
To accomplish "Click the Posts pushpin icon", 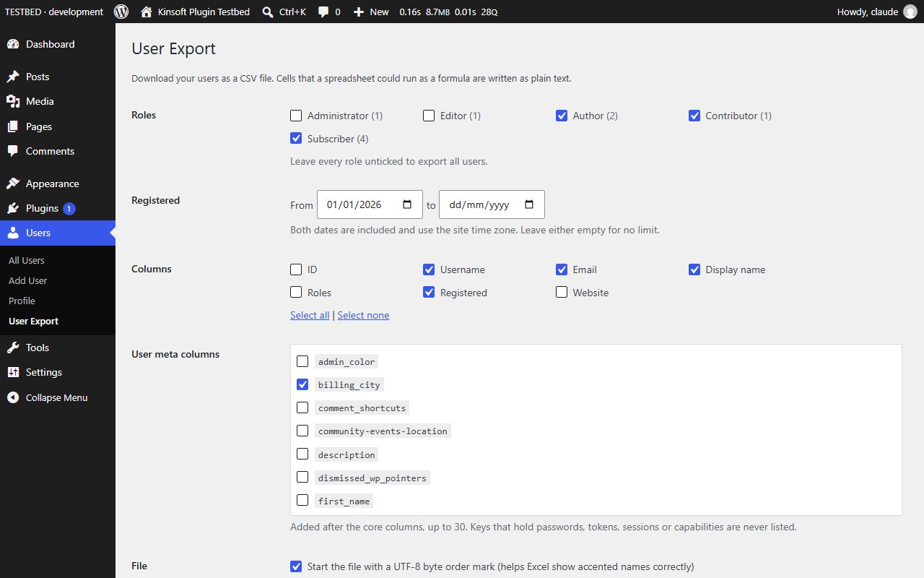I will [x=13, y=77].
